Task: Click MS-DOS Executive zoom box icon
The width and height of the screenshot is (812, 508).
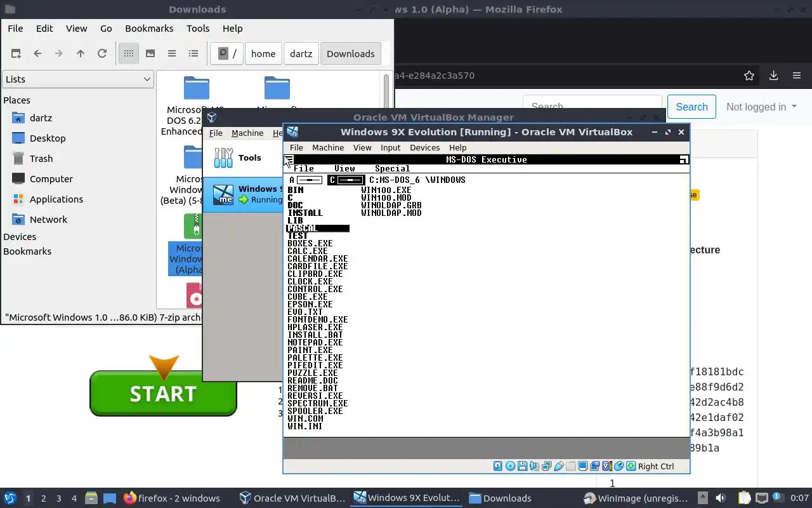Action: [x=684, y=159]
